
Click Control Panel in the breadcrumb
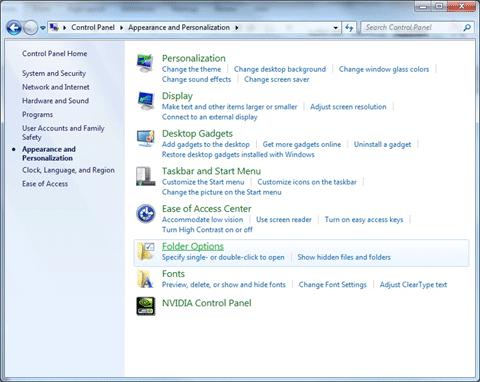pyautogui.click(x=93, y=27)
